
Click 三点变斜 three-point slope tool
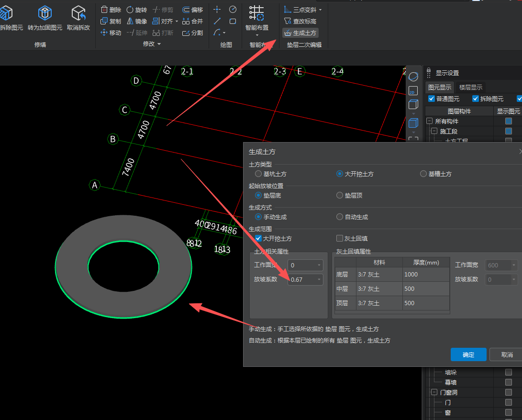pos(300,10)
